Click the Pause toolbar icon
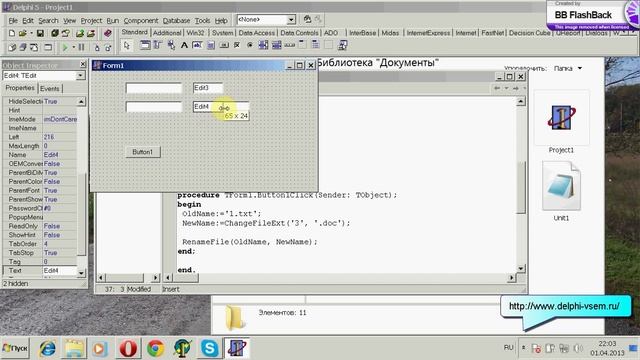 [x=81, y=47]
